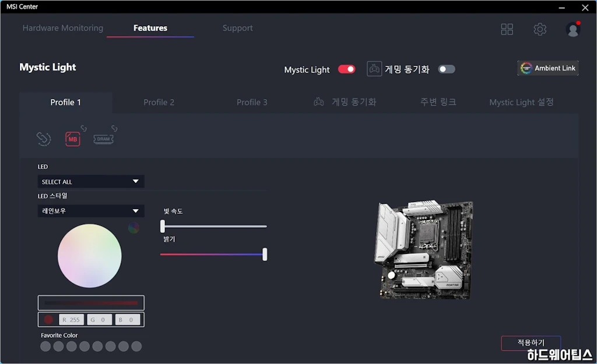
Task: Open Mystic Light 설정 tab
Action: 521,102
